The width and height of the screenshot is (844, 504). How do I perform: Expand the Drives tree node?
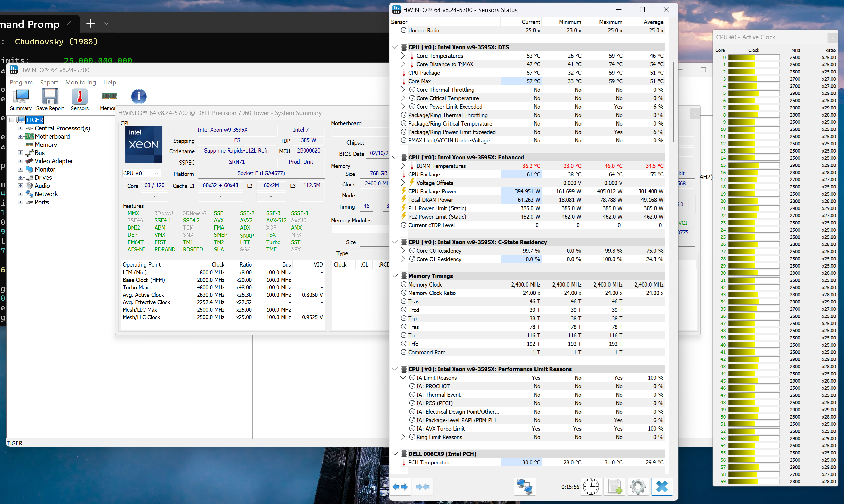point(20,177)
